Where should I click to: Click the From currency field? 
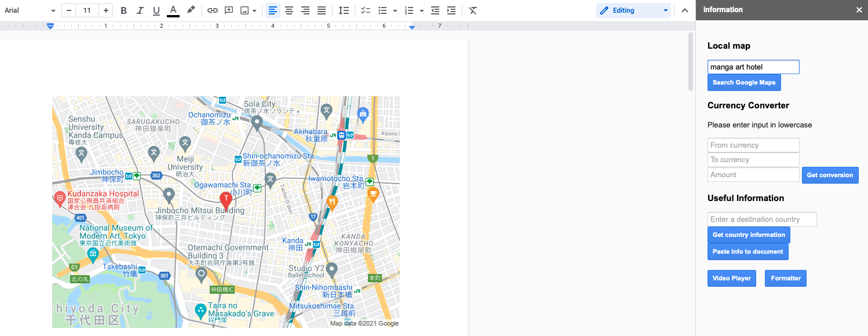753,145
